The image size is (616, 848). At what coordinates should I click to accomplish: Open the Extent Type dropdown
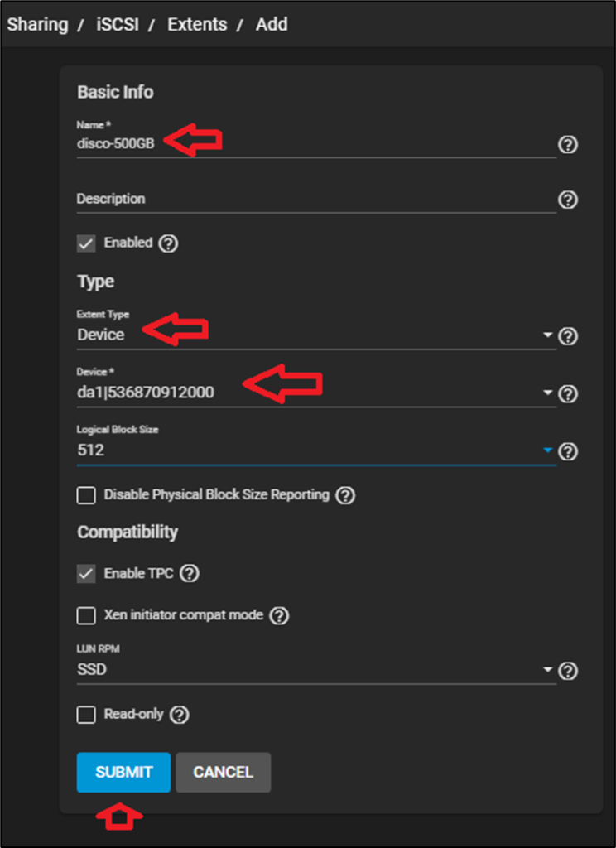tap(315, 335)
